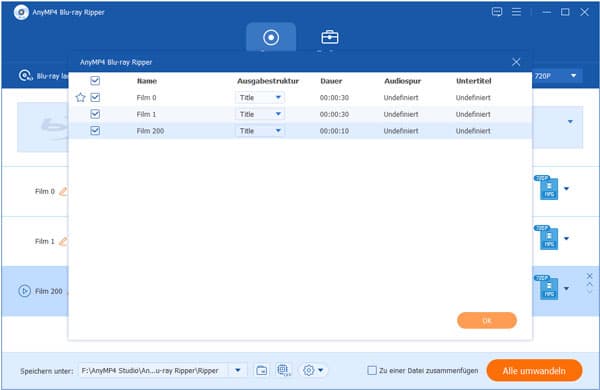Expand the Ausgabestruktur dropdown for Film 0
This screenshot has height=390, width=600.
click(x=260, y=98)
